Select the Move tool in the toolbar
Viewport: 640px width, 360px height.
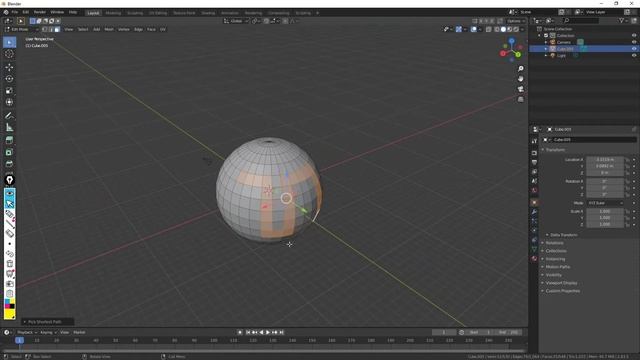[9, 67]
